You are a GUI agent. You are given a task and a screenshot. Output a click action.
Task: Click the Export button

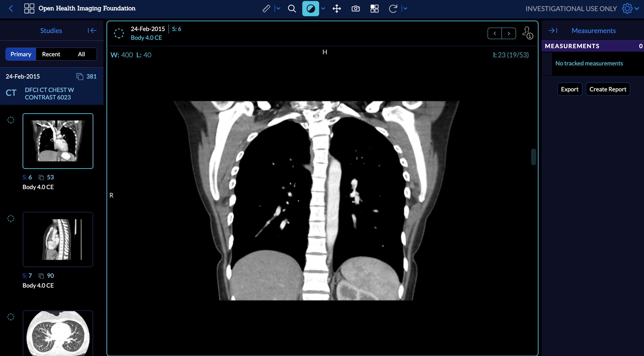[x=570, y=89]
